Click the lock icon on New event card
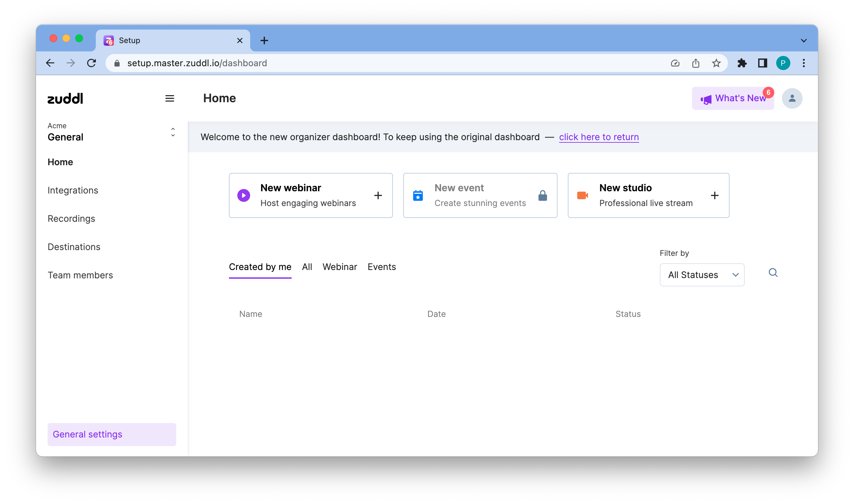 542,196
